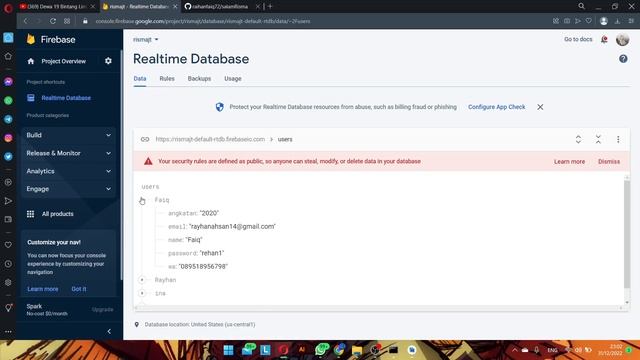
Task: Switch to the GitHub browser tab
Action: (220, 7)
